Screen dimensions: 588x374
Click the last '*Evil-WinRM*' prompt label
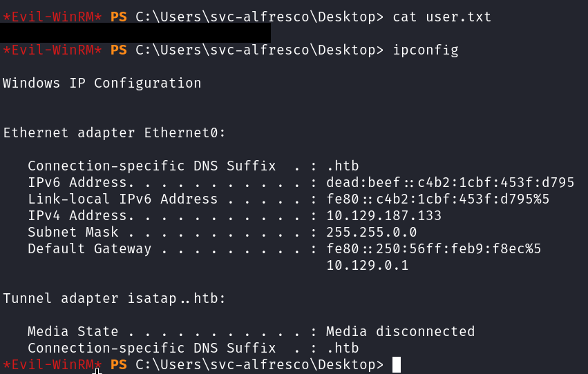pyautogui.click(x=53, y=364)
